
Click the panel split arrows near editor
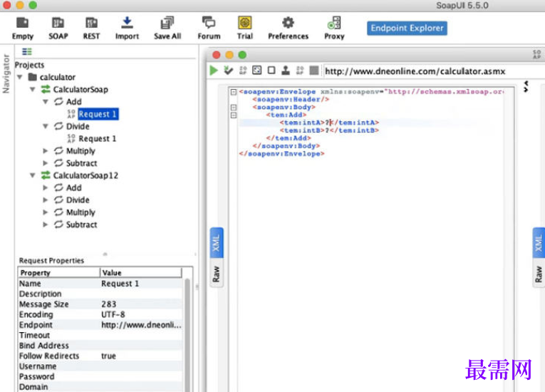pos(526,86)
